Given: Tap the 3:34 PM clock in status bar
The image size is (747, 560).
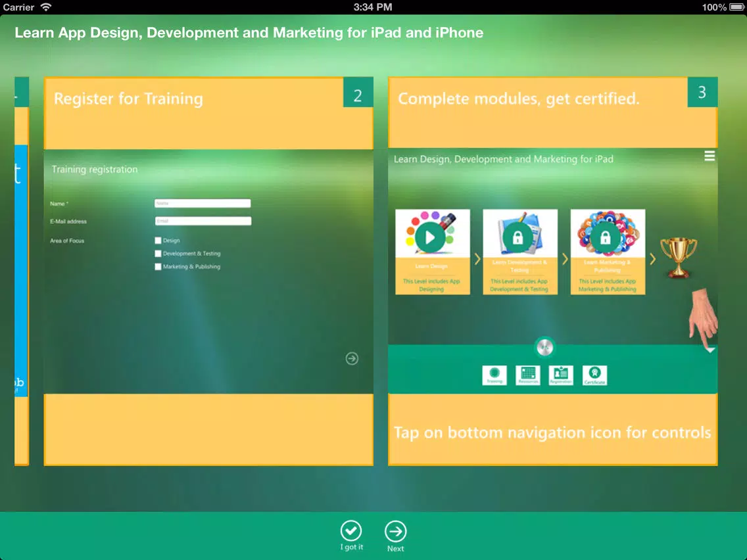Looking at the screenshot, I should pyautogui.click(x=373, y=7).
